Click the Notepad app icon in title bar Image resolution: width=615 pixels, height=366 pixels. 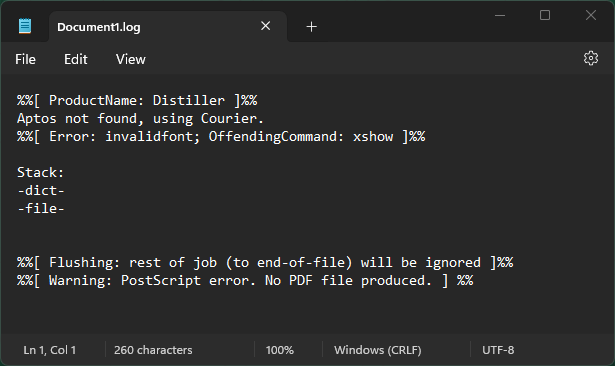25,26
